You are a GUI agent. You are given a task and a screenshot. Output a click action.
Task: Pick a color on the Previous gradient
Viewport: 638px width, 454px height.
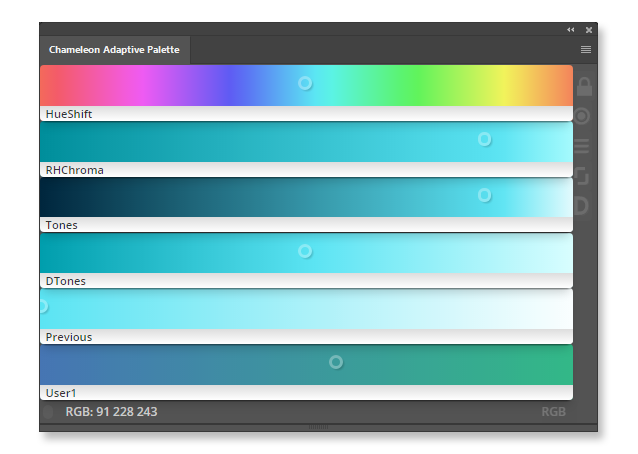[306, 309]
